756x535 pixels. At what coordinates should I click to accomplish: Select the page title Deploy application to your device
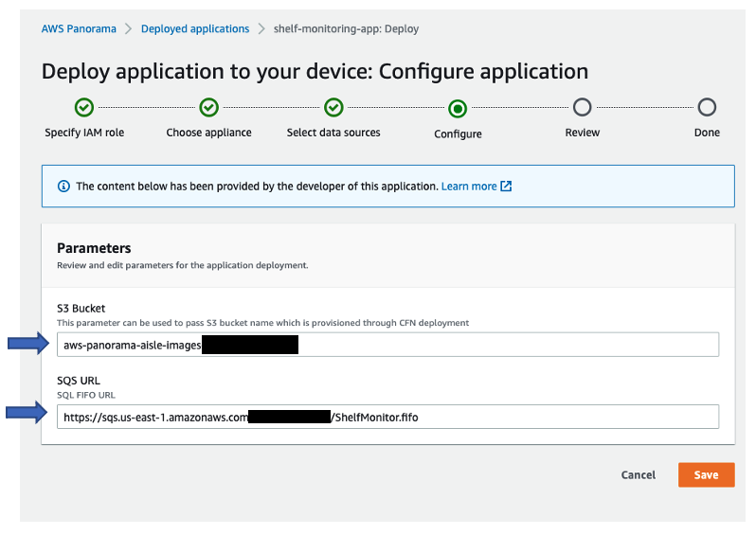click(x=315, y=71)
